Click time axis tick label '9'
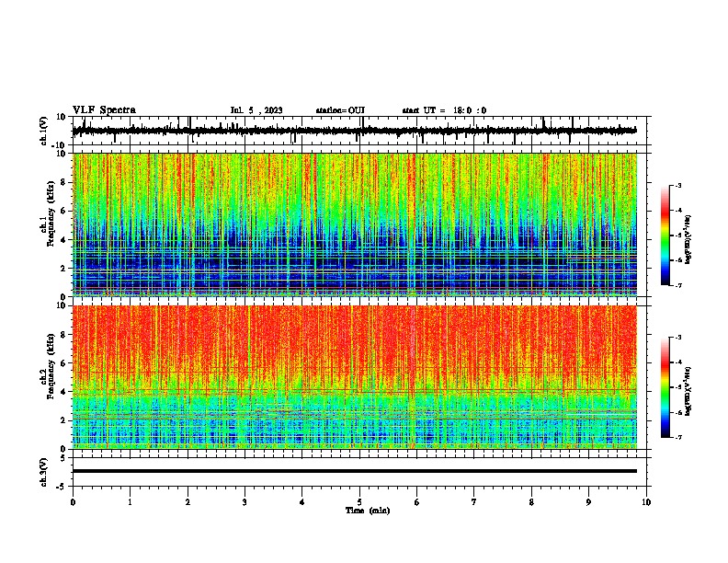 [x=588, y=502]
